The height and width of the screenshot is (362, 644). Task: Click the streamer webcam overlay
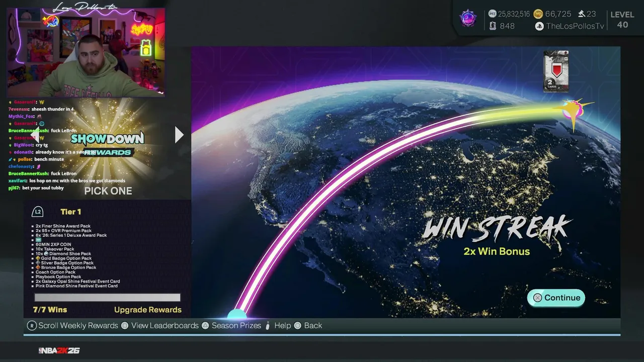pyautogui.click(x=86, y=52)
